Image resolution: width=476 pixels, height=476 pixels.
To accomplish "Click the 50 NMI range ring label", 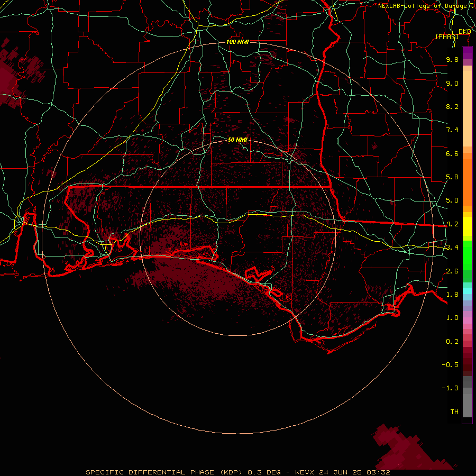I will (x=237, y=140).
